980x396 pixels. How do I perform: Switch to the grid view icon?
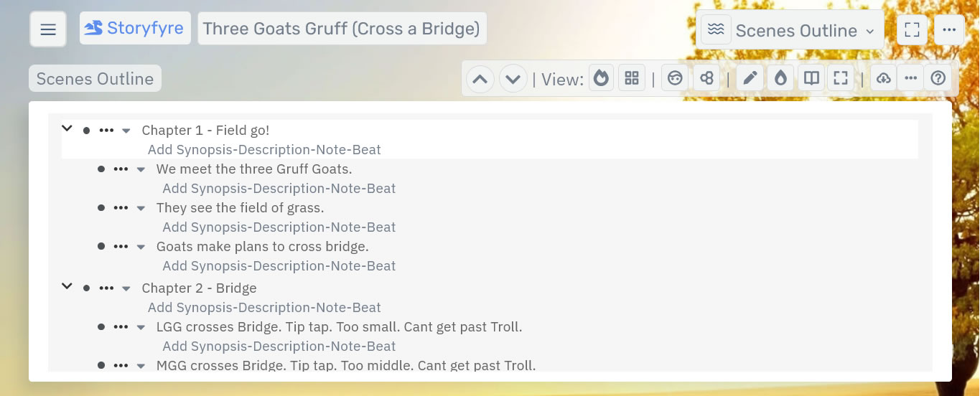tap(632, 78)
